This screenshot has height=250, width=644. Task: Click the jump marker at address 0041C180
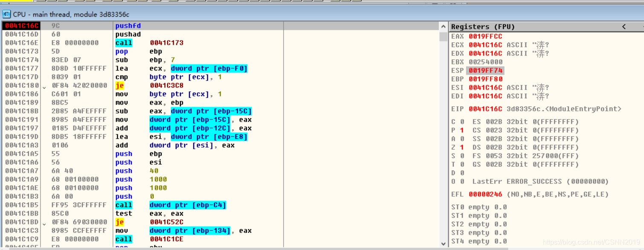tap(45, 87)
